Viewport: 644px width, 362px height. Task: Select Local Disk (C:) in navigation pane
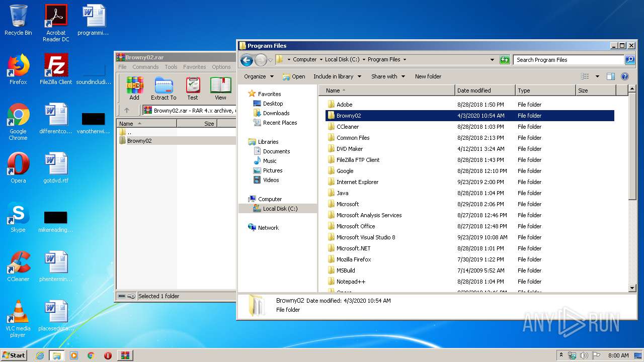280,209
